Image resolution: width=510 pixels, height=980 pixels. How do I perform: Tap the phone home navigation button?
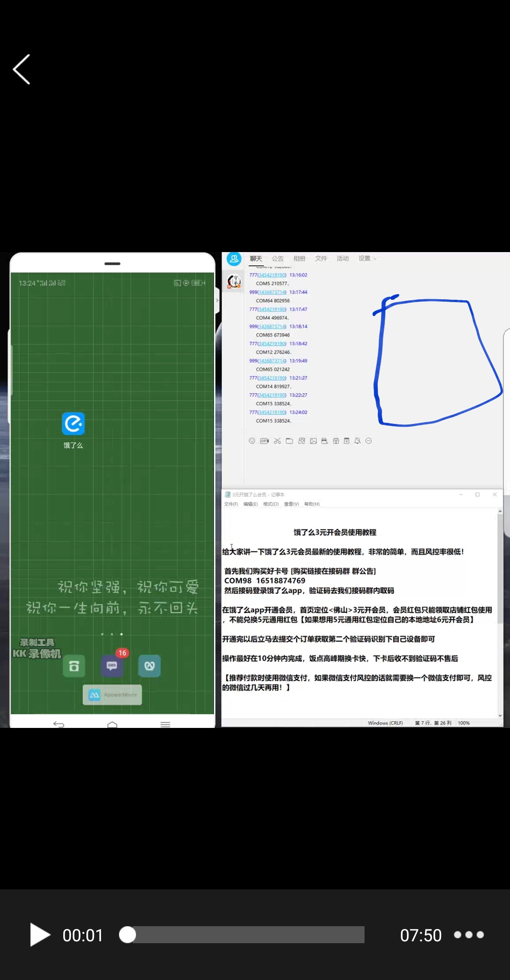coord(112,724)
